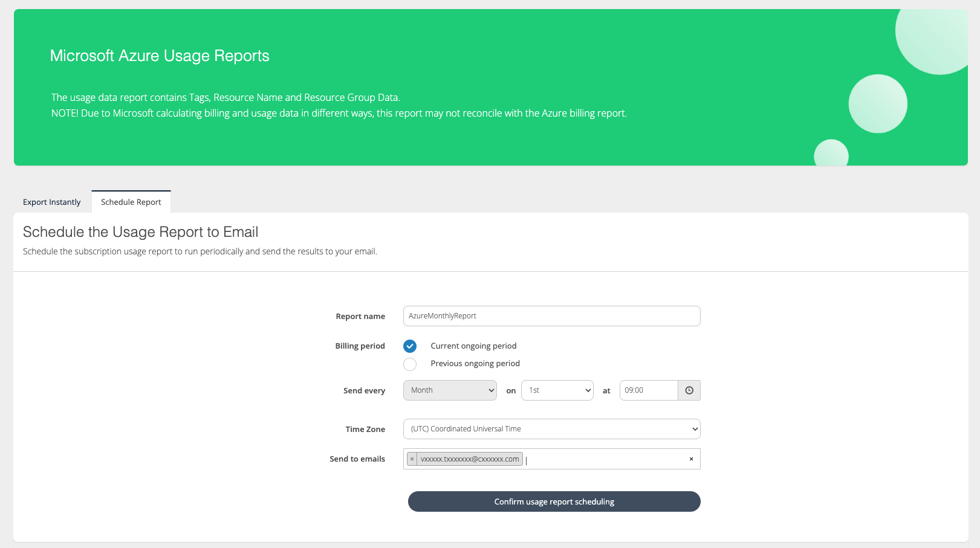Screen dimensions: 980x548
Task: Choose the Previous ongoing period radio button
Action: pos(410,364)
